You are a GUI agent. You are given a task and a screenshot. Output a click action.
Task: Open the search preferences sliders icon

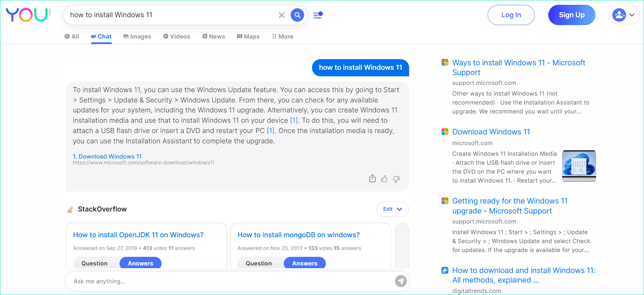(x=318, y=15)
